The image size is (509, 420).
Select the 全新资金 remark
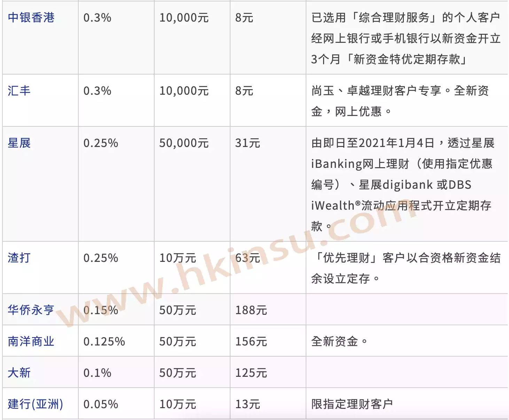pyautogui.click(x=339, y=341)
